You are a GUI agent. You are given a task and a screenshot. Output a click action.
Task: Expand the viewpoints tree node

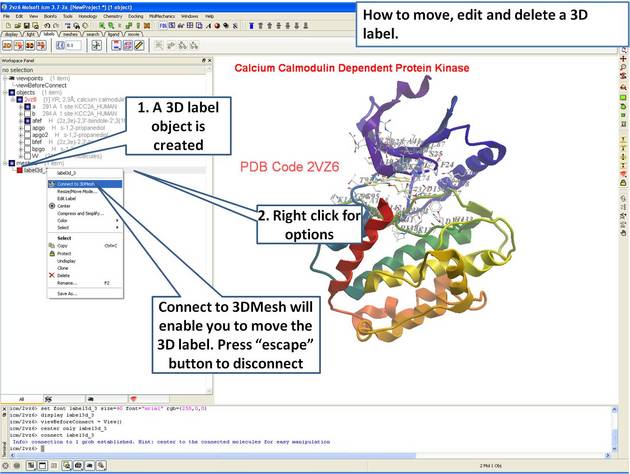point(5,78)
